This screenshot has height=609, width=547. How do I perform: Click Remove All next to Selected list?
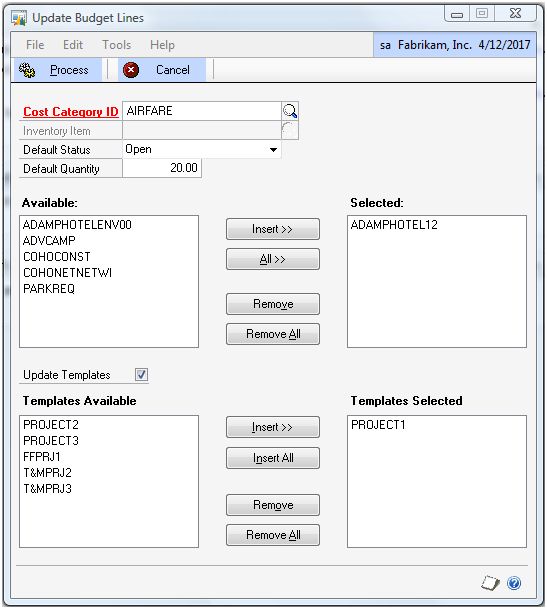click(273, 334)
